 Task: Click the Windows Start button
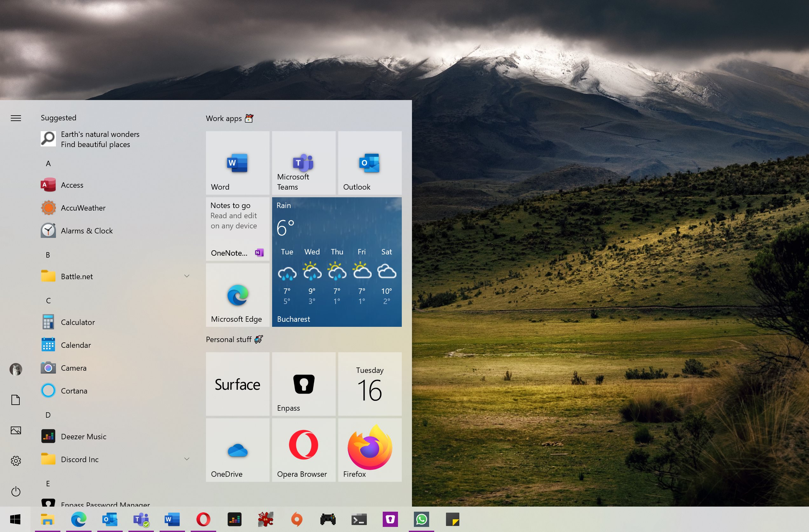click(x=15, y=519)
